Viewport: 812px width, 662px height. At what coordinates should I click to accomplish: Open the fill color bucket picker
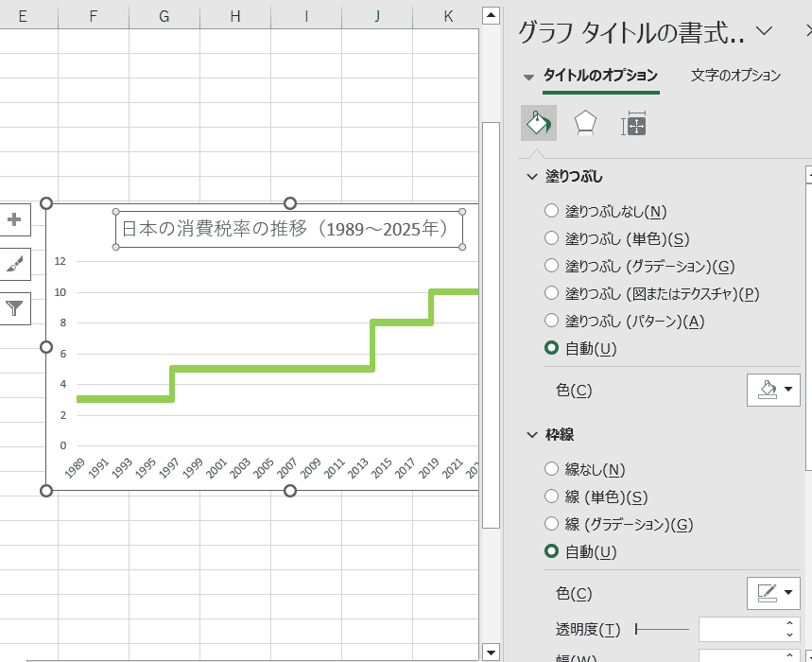[773, 390]
